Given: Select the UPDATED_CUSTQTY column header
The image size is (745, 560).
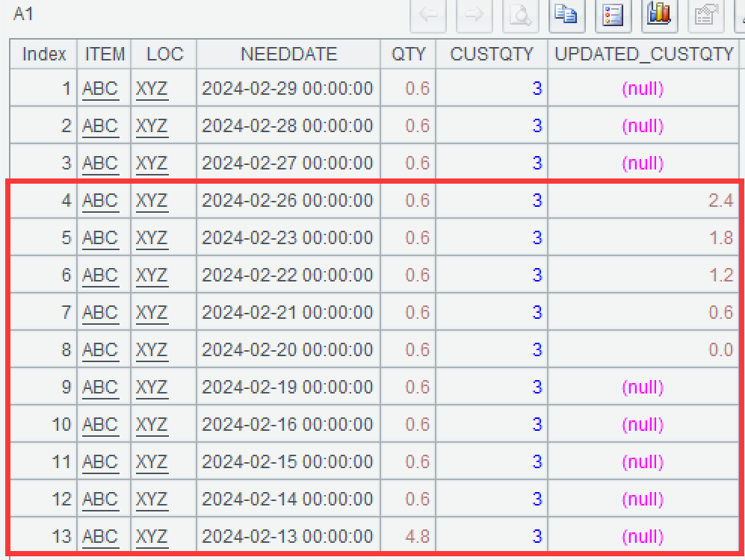Looking at the screenshot, I should tap(645, 55).
